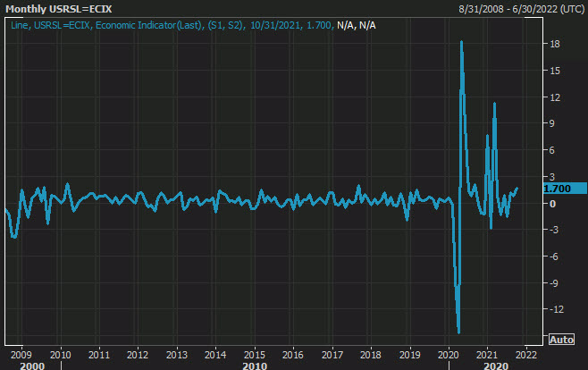The width and height of the screenshot is (588, 370).
Task: Select 2022 on the time axis
Action: [x=526, y=352]
